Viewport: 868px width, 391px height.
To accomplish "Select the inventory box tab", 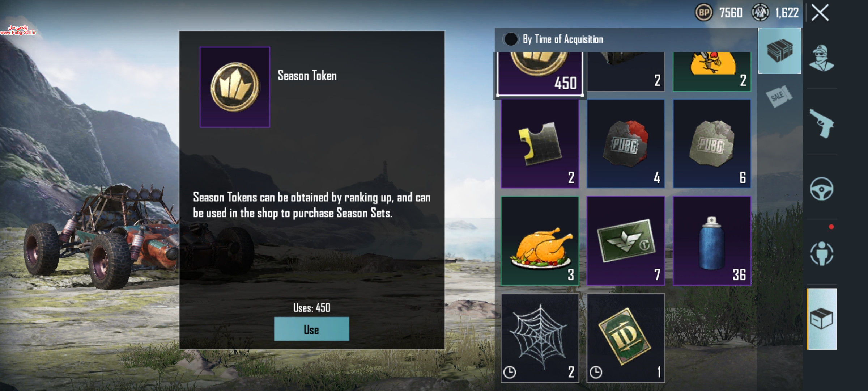I will click(x=822, y=319).
